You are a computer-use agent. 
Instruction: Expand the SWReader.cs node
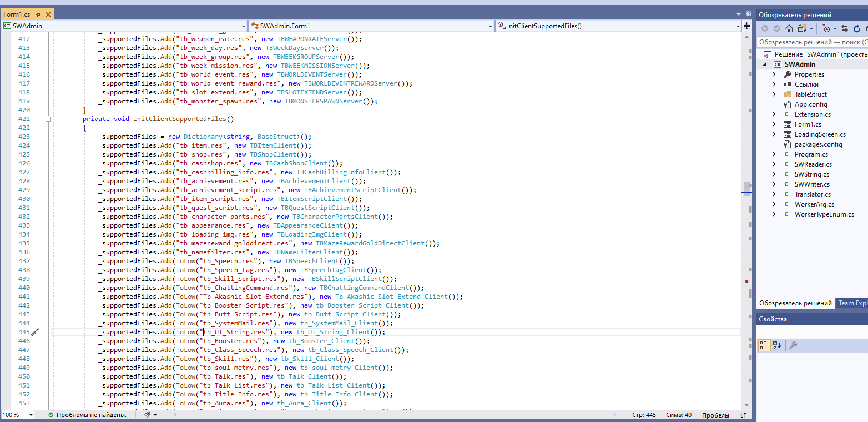tap(774, 164)
